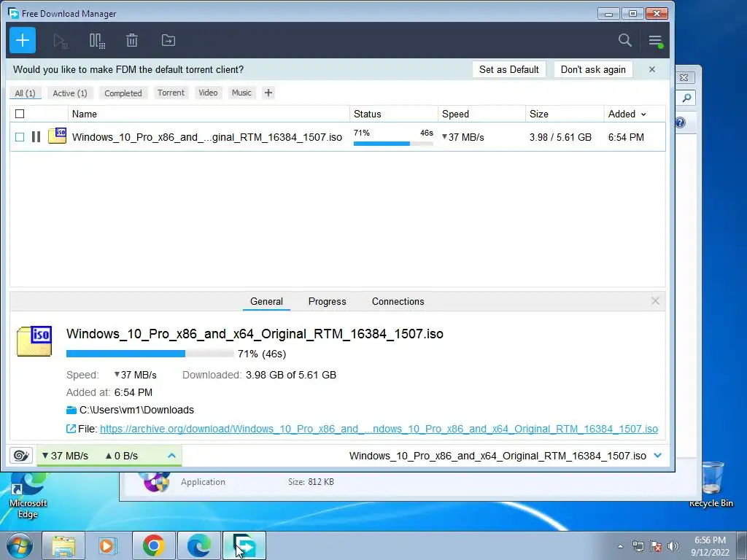
Task: Click the Name column header
Action: click(x=208, y=114)
